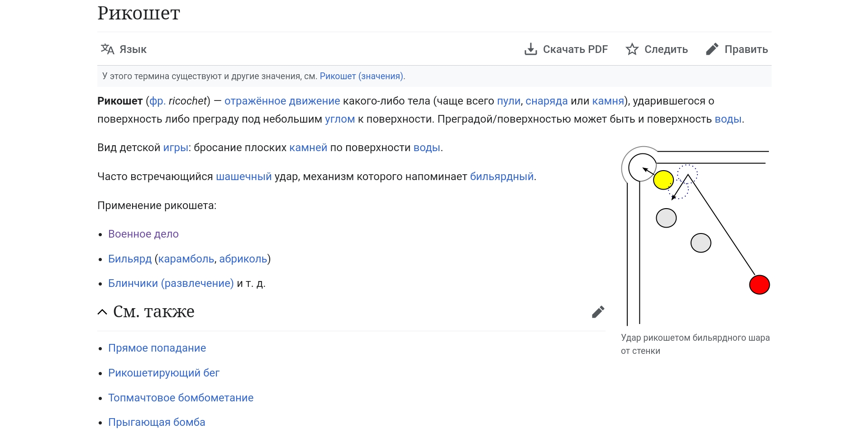The height and width of the screenshot is (429, 868).
Task: Visit the Прямое попадание link
Action: tap(157, 348)
